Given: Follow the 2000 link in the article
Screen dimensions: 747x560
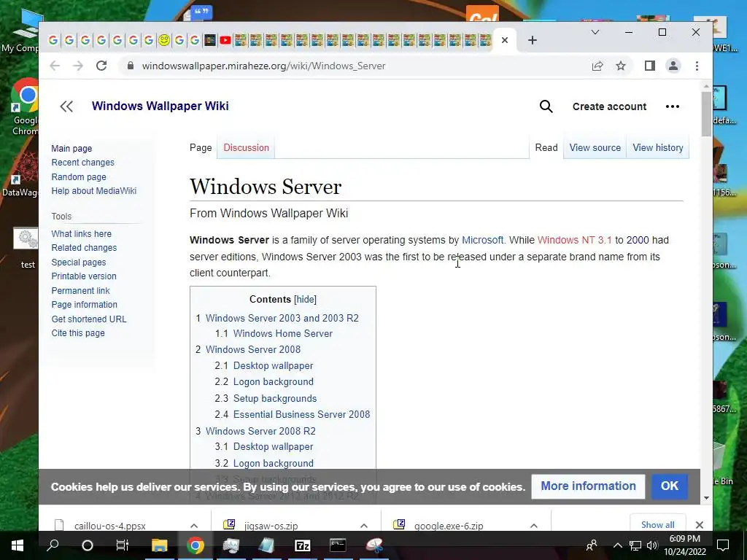Looking at the screenshot, I should tap(638, 240).
